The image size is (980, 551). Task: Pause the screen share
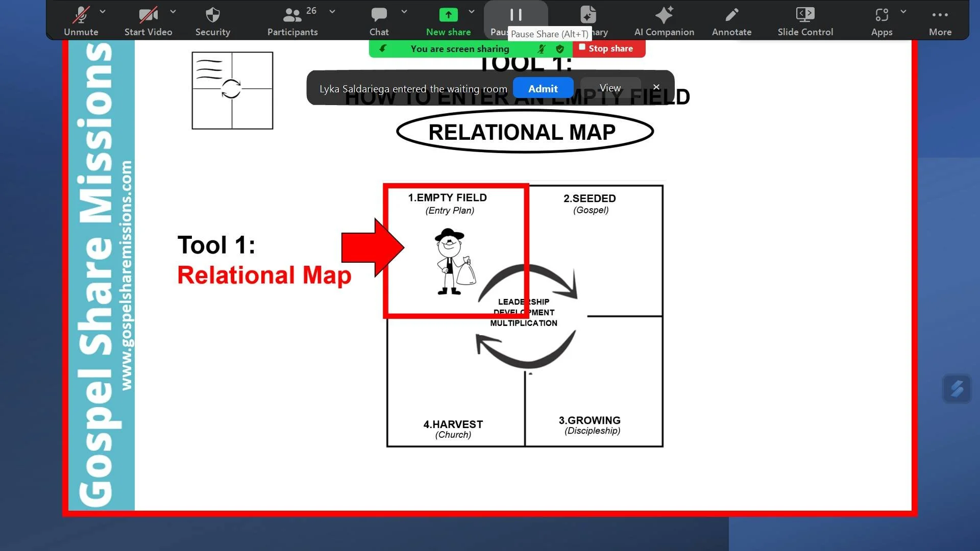(516, 15)
